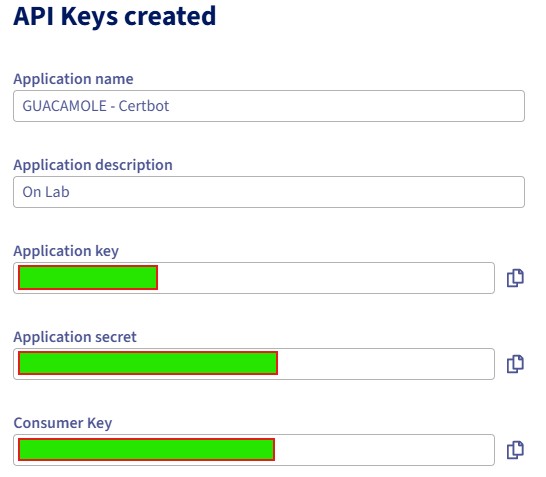This screenshot has width=546, height=477.
Task: Focus the Consumer Key field
Action: [254, 450]
